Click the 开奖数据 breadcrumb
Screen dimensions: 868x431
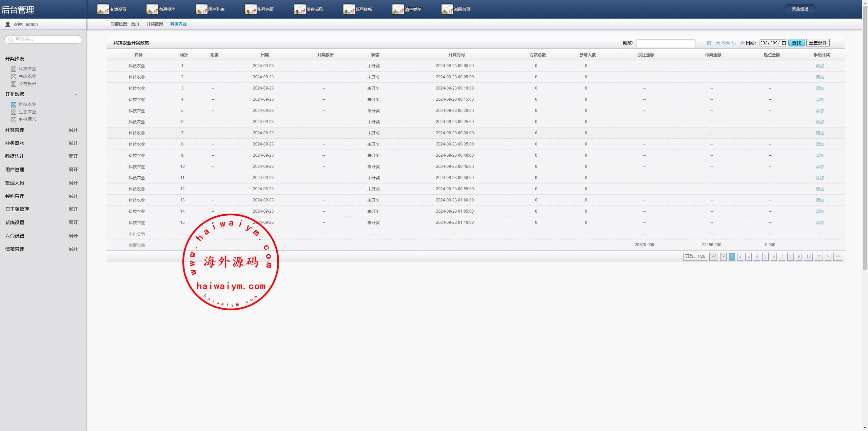155,24
